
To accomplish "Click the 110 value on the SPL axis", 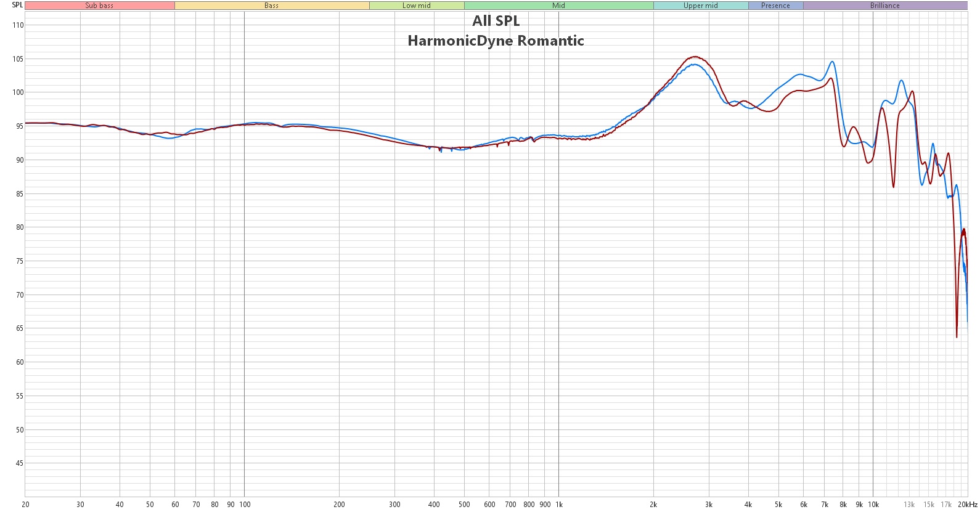I will click(17, 25).
